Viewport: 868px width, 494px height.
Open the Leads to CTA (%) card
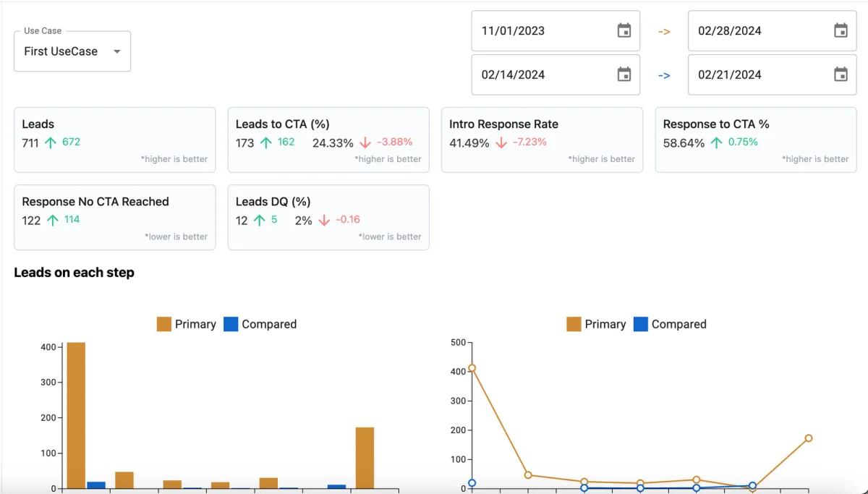(328, 140)
